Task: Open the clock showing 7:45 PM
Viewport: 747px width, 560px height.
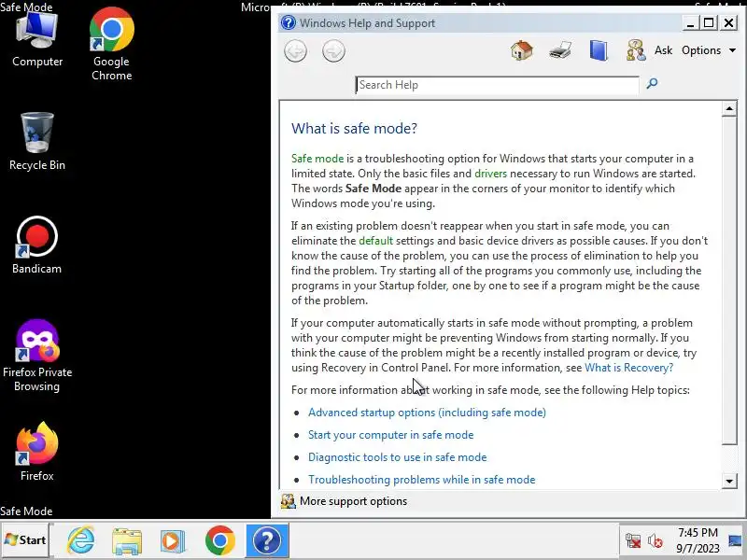Action: tap(698, 540)
